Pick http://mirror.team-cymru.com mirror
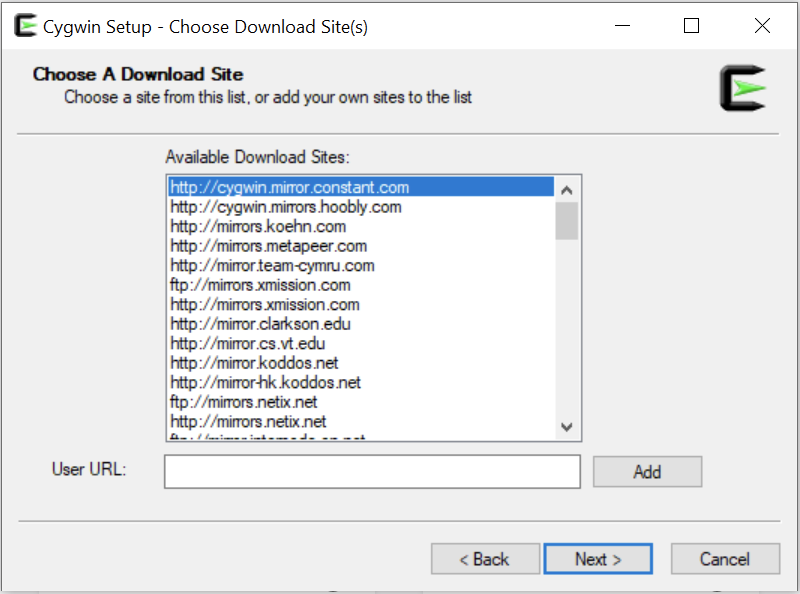Screen dimensions: 800x594 coord(361,265)
